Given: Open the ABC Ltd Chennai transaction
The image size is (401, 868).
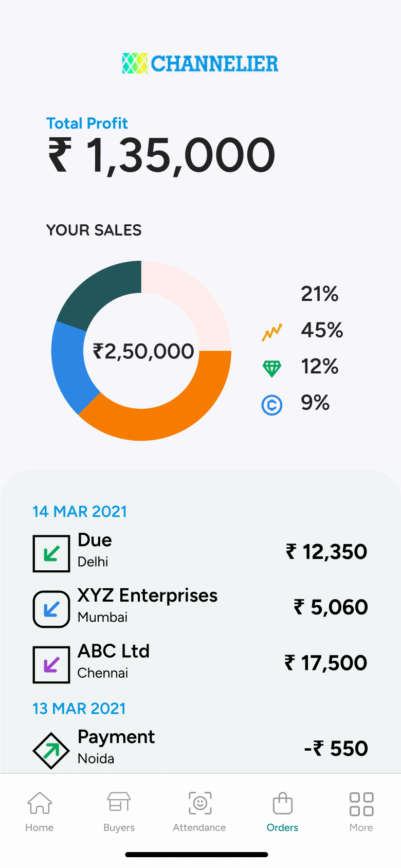Looking at the screenshot, I should 200,663.
